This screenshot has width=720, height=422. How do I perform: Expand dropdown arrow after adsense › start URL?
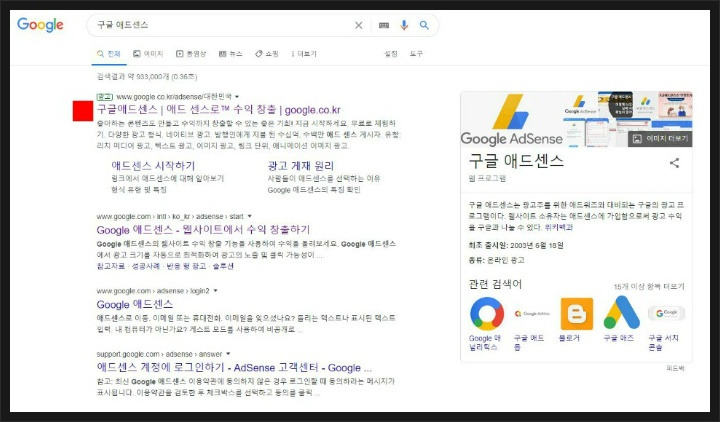tap(250, 216)
